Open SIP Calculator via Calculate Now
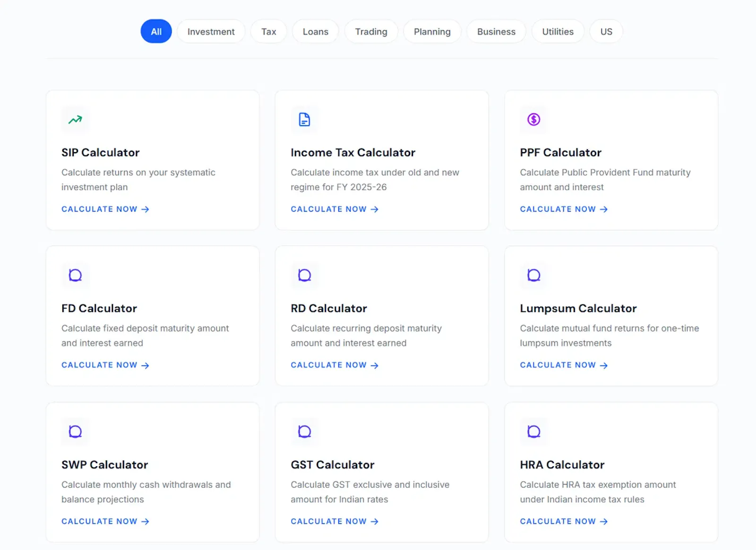756x550 pixels. tap(105, 209)
